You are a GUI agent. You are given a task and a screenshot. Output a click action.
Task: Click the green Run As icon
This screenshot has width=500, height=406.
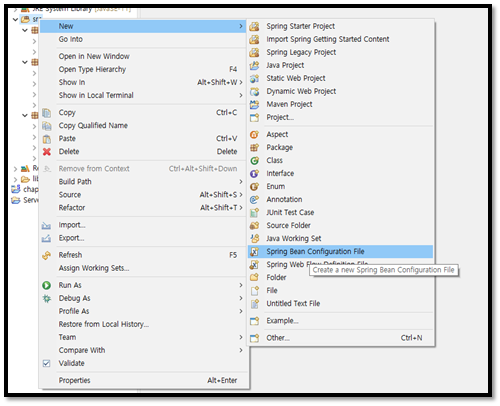click(x=47, y=285)
